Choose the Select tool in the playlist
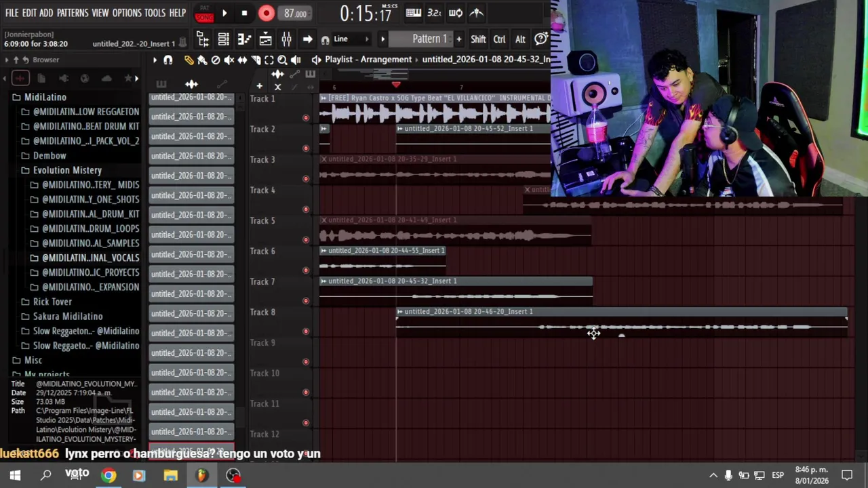The image size is (868, 488). point(269,60)
